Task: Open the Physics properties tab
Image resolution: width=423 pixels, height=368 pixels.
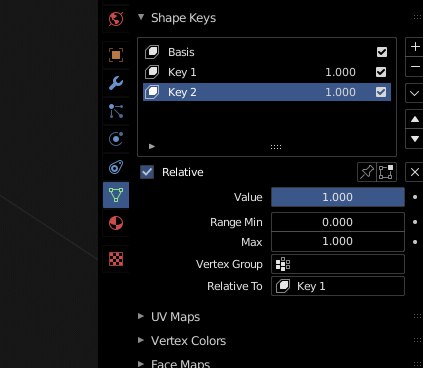Action: coord(116,139)
